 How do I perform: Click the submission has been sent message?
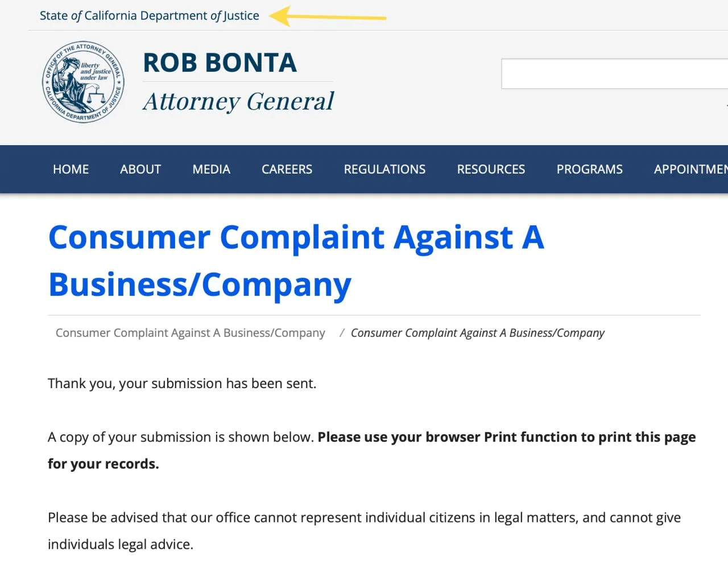pyautogui.click(x=182, y=384)
